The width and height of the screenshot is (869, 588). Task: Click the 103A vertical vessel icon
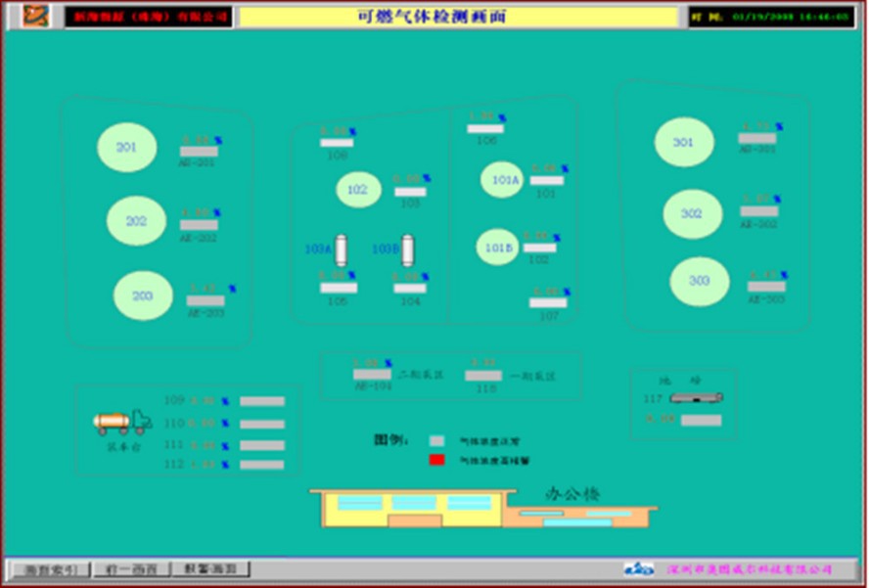342,250
